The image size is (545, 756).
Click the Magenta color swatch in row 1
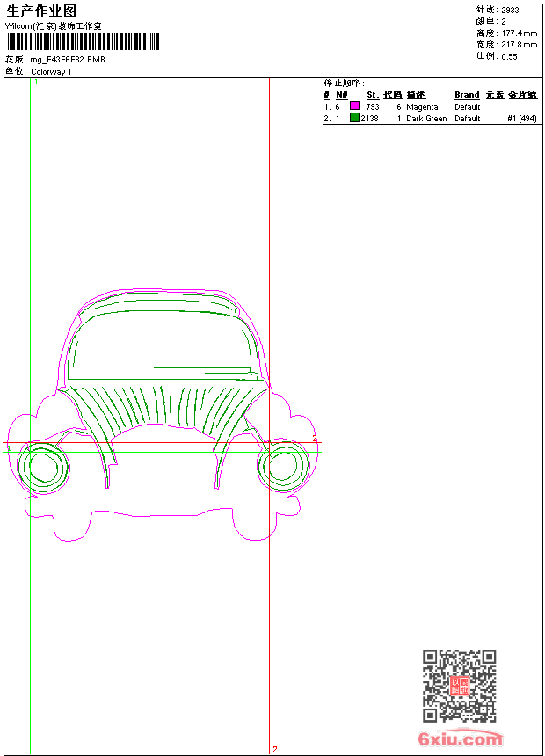[354, 106]
